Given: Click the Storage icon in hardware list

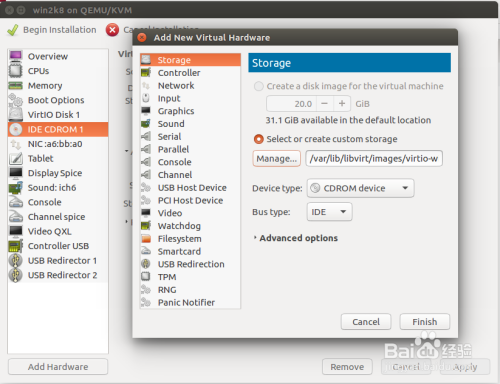Looking at the screenshot, I should point(146,60).
